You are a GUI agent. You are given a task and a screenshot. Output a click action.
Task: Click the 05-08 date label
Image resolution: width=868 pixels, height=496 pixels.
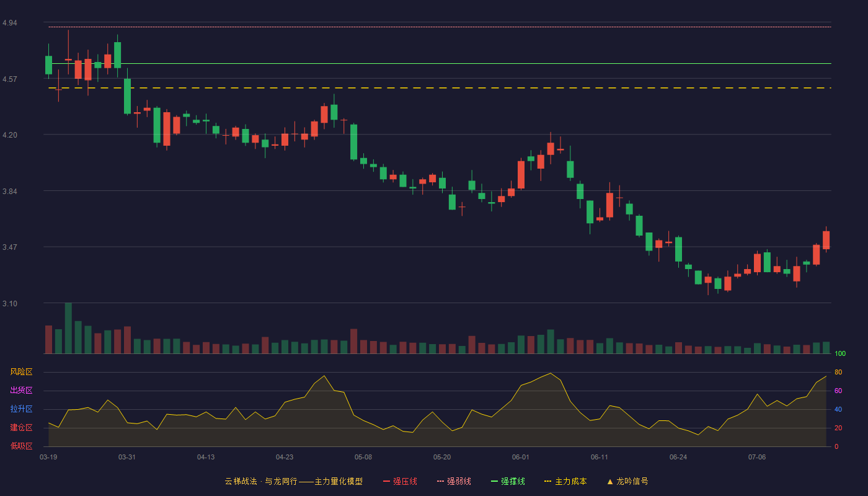pyautogui.click(x=363, y=457)
